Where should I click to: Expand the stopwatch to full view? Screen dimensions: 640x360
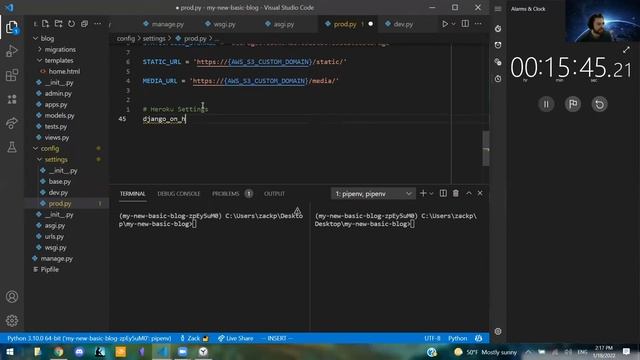(626, 50)
